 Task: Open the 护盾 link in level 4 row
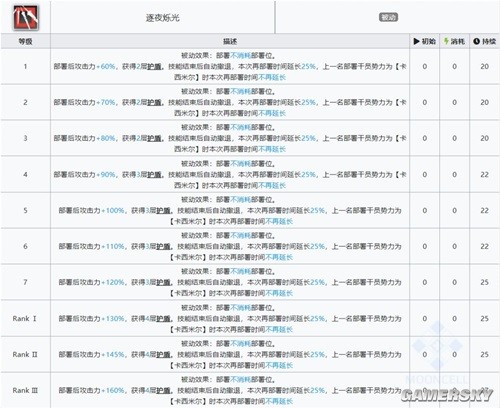point(154,175)
